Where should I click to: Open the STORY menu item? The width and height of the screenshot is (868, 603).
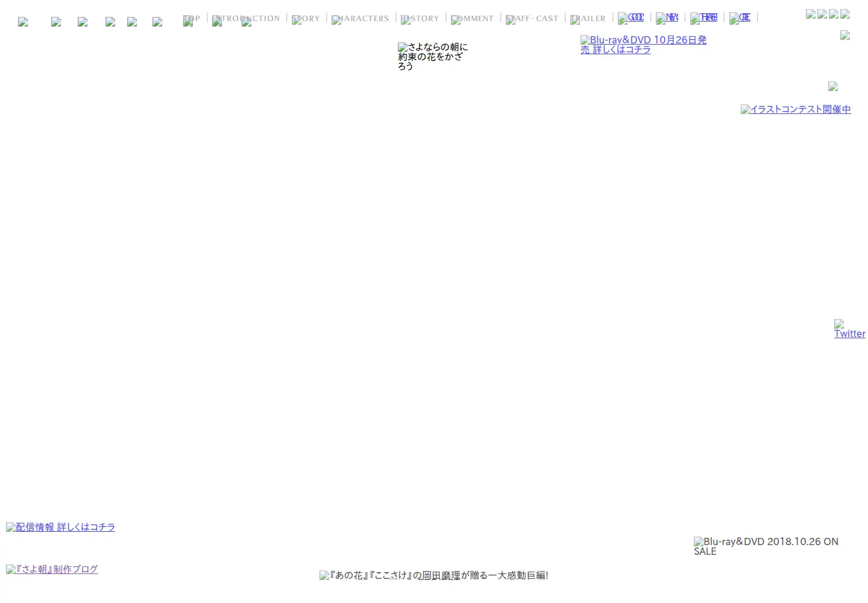306,19
